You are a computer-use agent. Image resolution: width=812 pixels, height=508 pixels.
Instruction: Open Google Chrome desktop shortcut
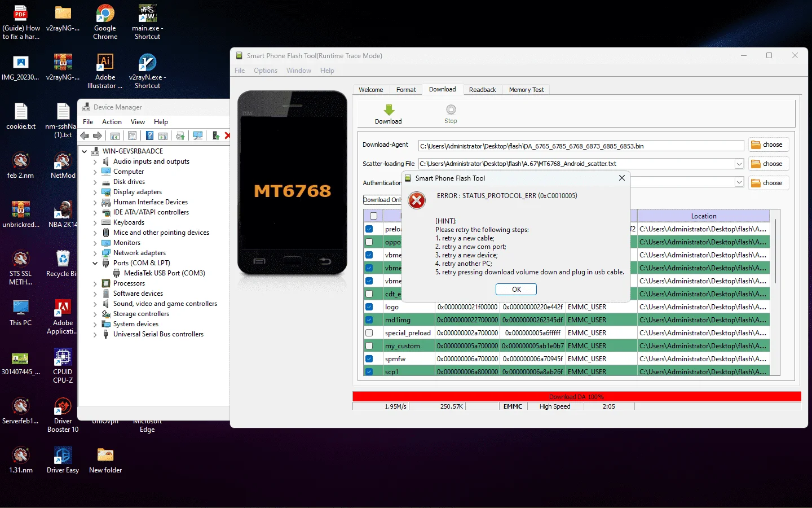pos(105,23)
